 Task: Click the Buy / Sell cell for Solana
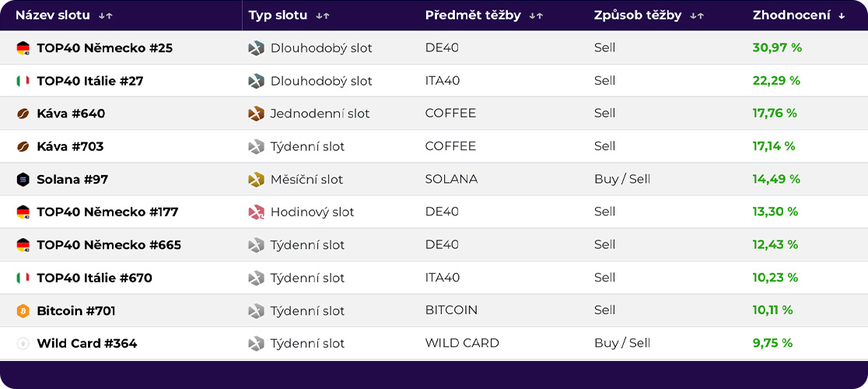[x=621, y=179]
